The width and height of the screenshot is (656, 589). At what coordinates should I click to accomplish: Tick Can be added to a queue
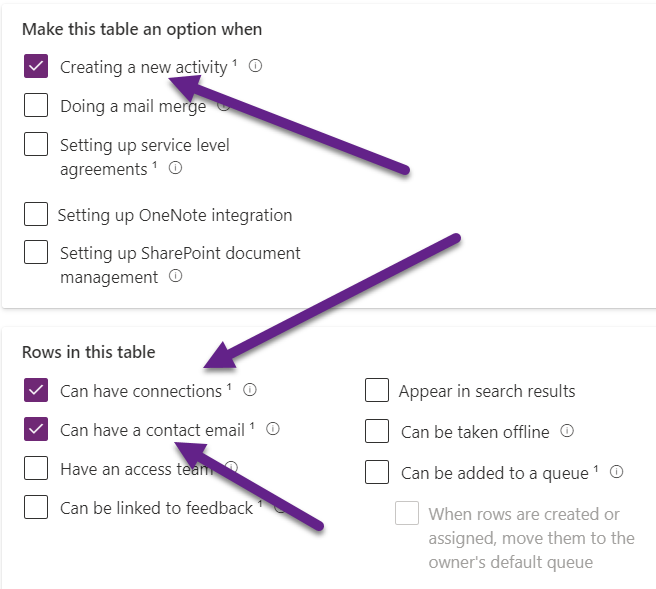[x=377, y=472]
